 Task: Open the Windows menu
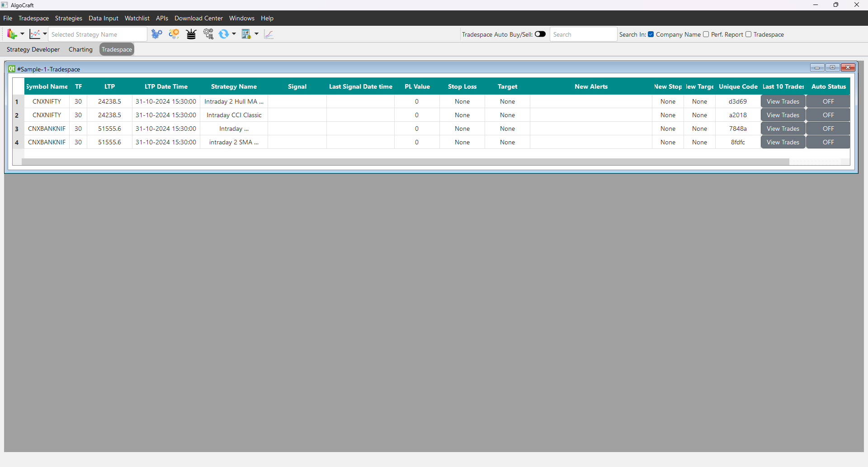point(242,18)
